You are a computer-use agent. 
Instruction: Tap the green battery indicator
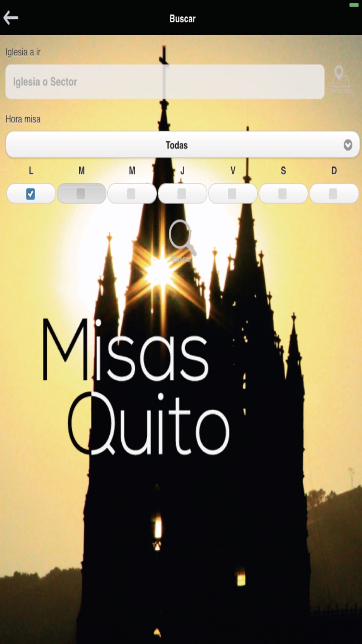[354, 5]
